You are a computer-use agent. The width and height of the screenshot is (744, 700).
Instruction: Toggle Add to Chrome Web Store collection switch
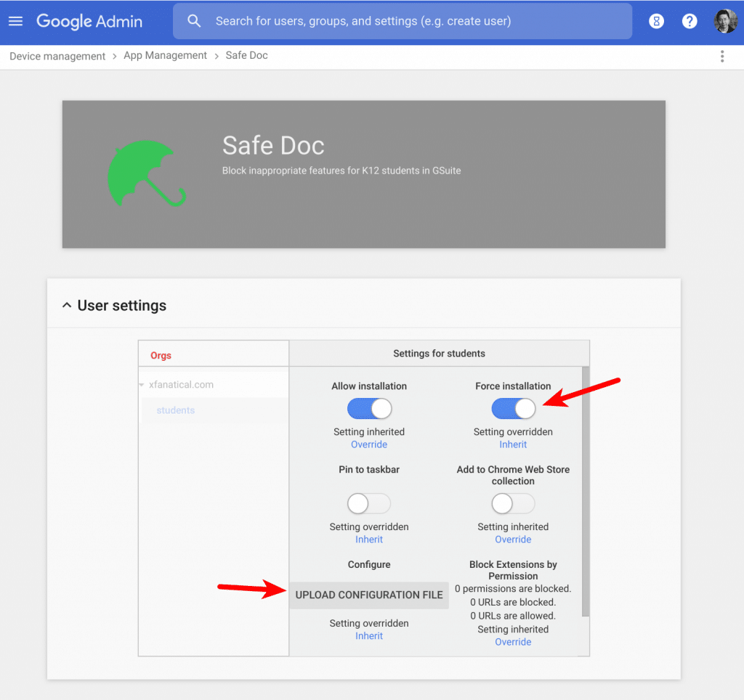513,504
